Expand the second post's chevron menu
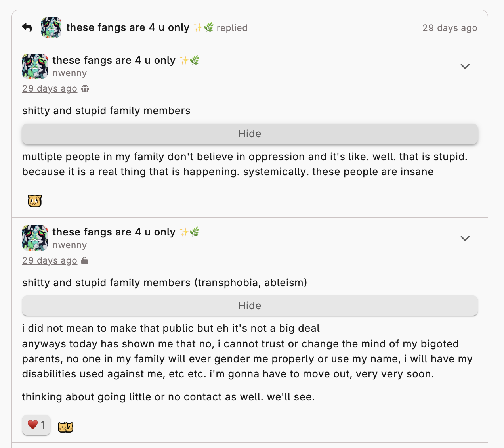This screenshot has width=504, height=448. click(465, 238)
